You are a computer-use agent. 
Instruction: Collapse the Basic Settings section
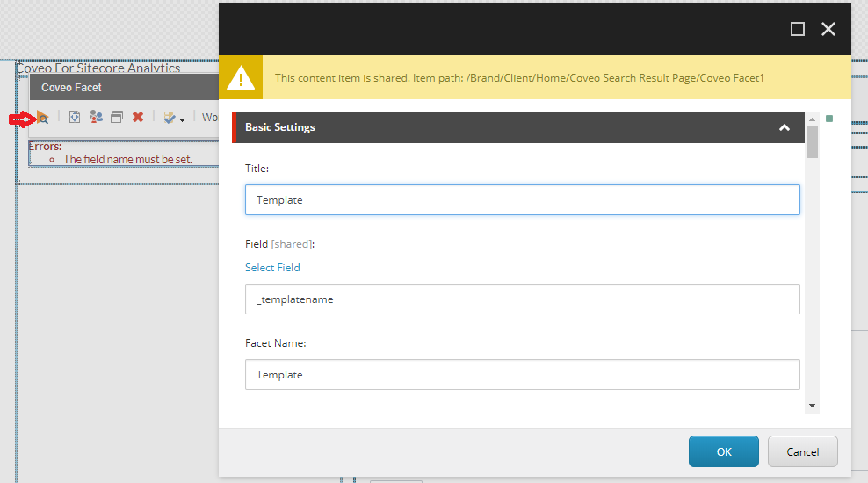785,128
